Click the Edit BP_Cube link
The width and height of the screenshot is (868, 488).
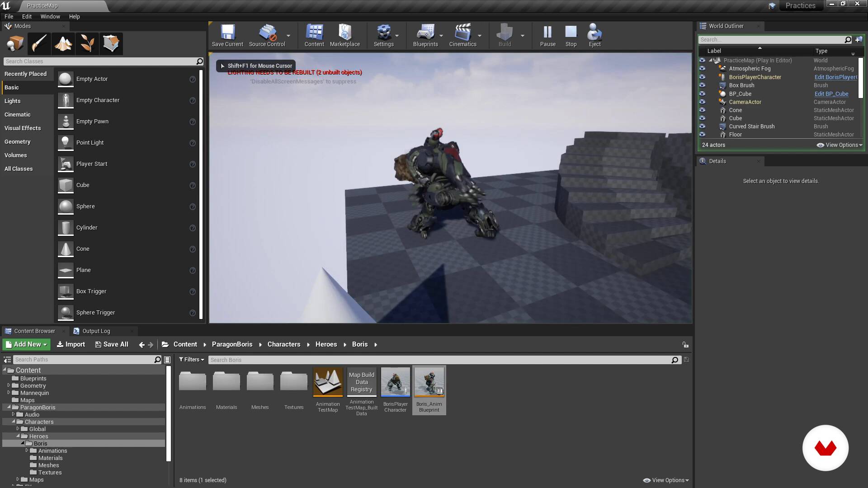click(x=831, y=94)
